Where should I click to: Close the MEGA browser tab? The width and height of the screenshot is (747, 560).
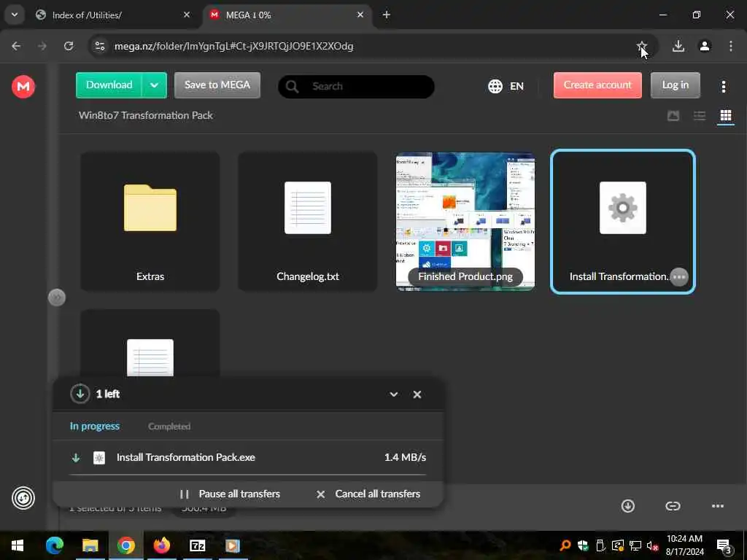(360, 15)
